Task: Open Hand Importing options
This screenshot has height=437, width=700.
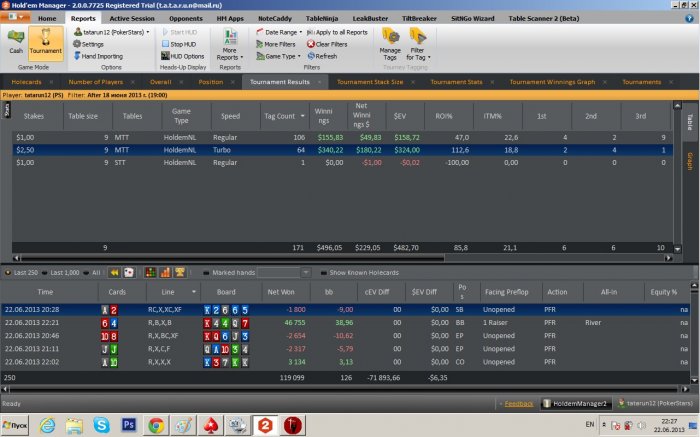Action: (101, 56)
